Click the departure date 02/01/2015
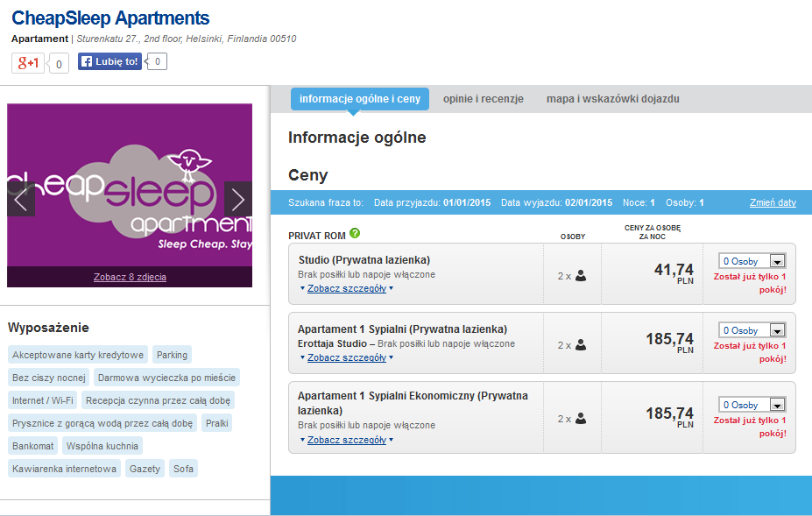 point(589,202)
